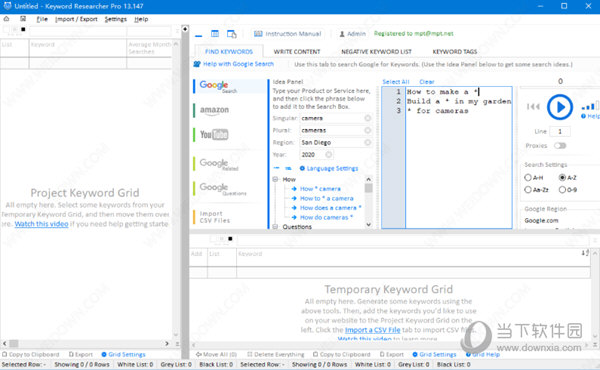Clear the Region field with its circle icon
This screenshot has height=370, width=600.
pyautogui.click(x=367, y=142)
